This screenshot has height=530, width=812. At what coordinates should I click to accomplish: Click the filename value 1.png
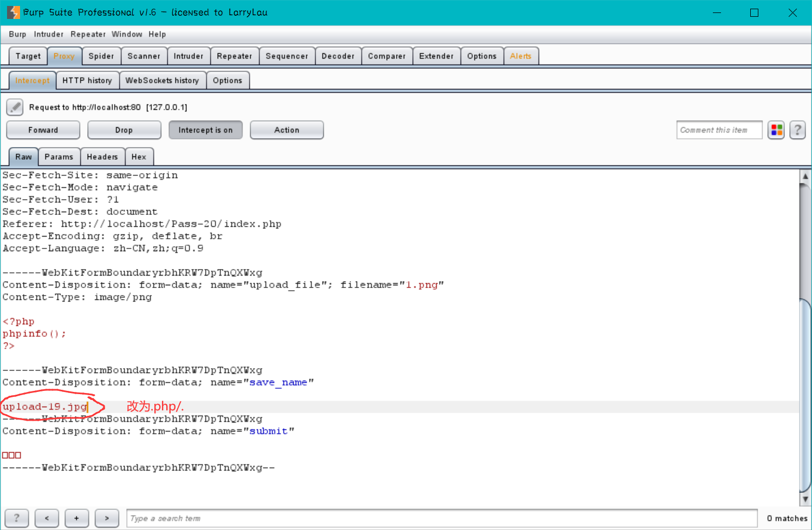click(422, 285)
